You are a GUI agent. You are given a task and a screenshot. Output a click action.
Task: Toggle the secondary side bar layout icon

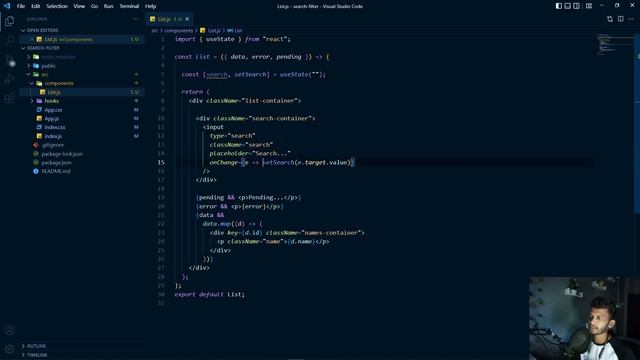[x=576, y=6]
